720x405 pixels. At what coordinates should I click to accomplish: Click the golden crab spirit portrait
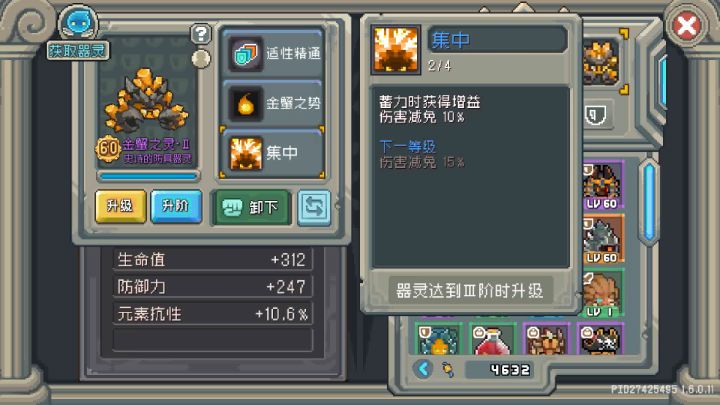[147, 102]
